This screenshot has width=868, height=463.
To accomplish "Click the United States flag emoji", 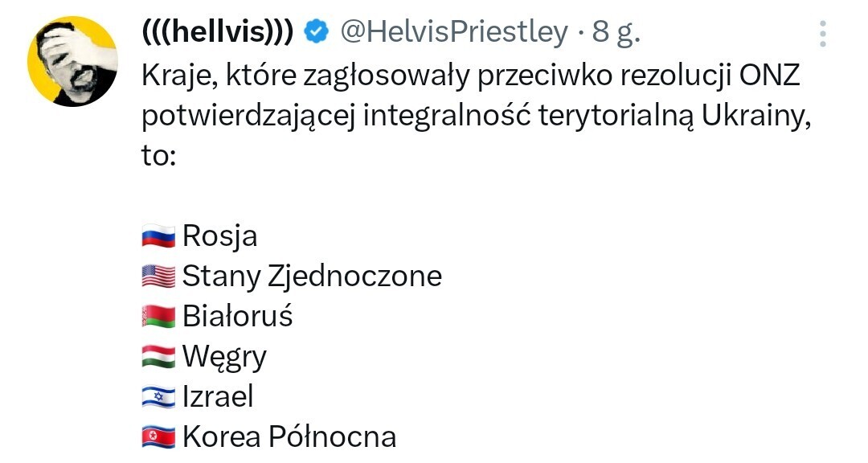I will tap(158, 277).
